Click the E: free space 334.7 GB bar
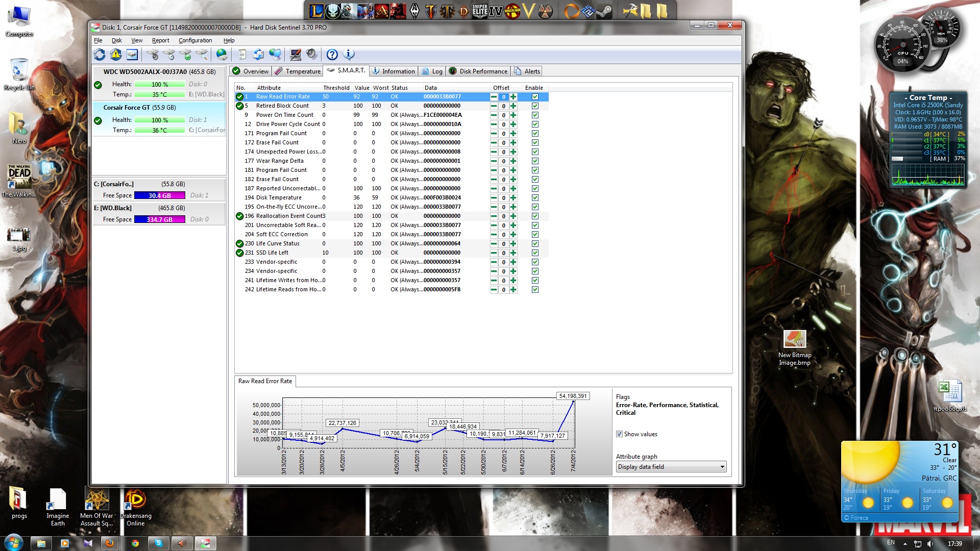The width and height of the screenshot is (980, 551). pyautogui.click(x=159, y=219)
